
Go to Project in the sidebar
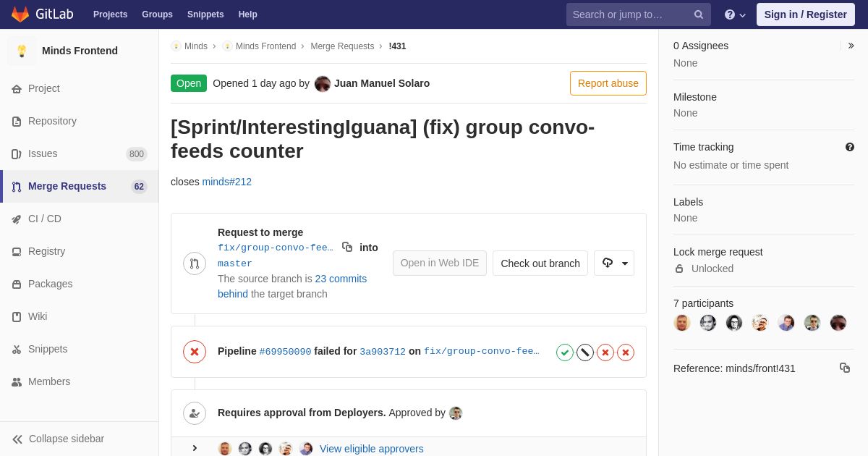pos(80,88)
